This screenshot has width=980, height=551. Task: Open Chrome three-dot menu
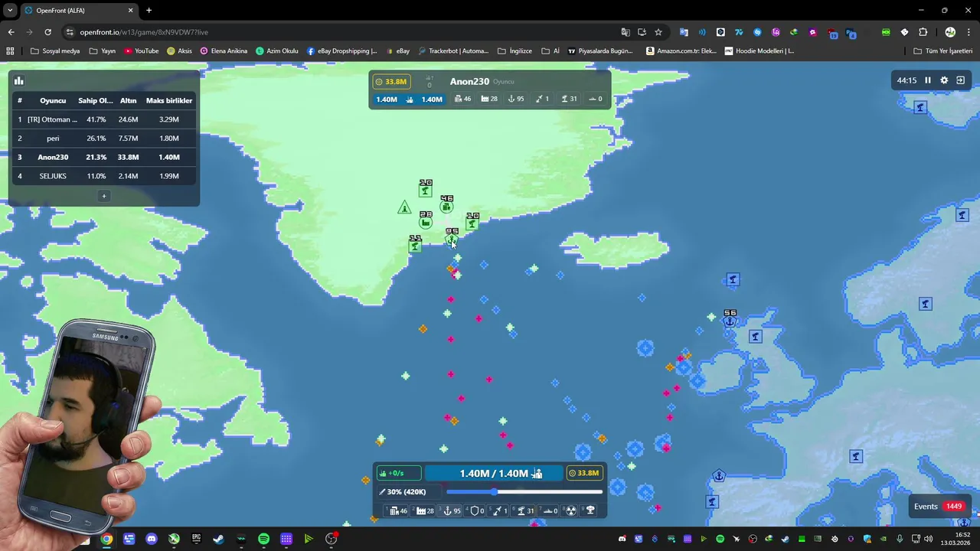[969, 32]
